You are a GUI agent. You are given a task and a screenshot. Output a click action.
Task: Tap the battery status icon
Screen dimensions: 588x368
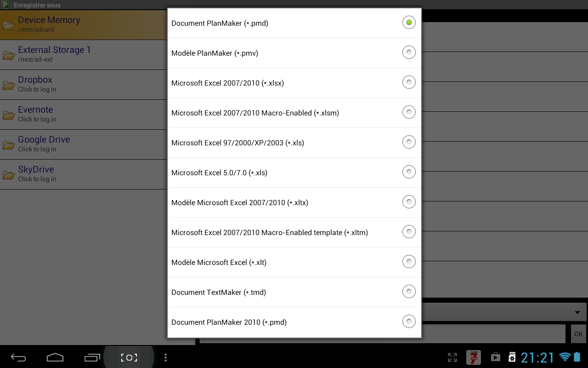click(x=577, y=357)
